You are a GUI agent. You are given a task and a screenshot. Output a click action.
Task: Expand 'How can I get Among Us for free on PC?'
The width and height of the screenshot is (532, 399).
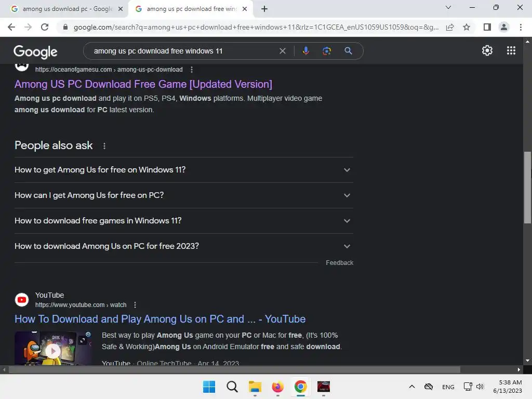(184, 195)
